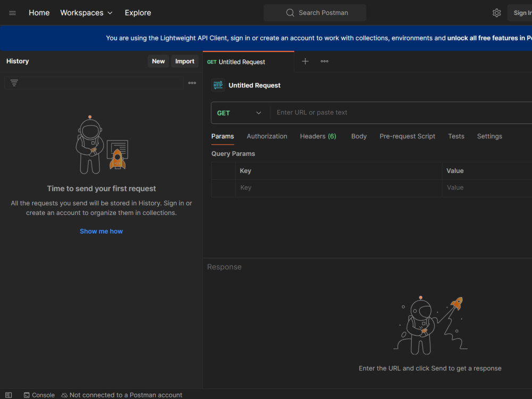Click the search magnifier icon
The width and height of the screenshot is (532, 399).
point(290,13)
